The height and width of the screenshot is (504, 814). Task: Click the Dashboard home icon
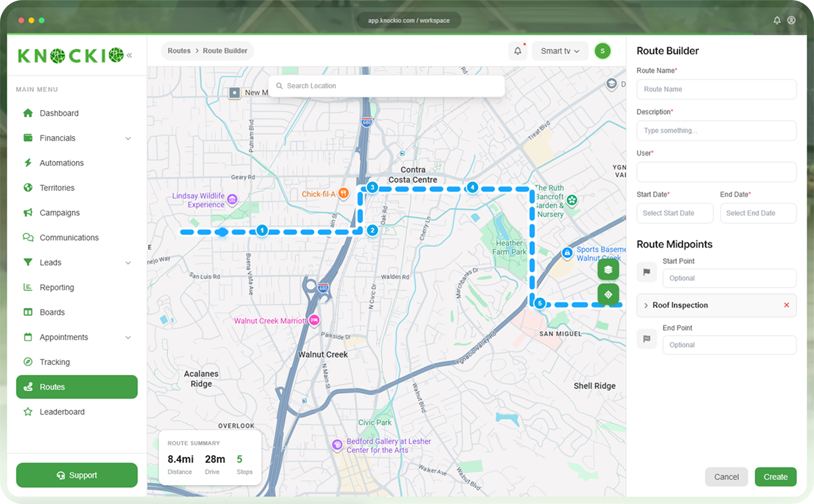pos(28,113)
